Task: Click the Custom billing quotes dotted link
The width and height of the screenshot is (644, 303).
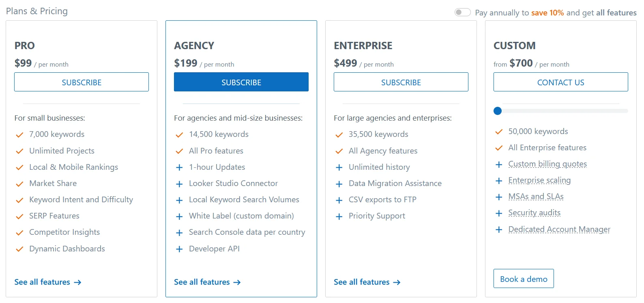Action: (x=547, y=164)
